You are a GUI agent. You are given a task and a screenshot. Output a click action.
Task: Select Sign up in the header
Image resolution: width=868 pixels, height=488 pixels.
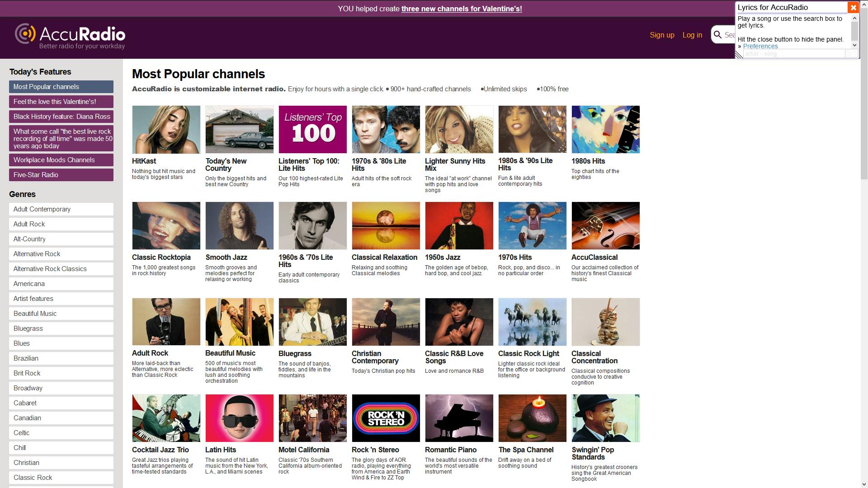pyautogui.click(x=661, y=35)
